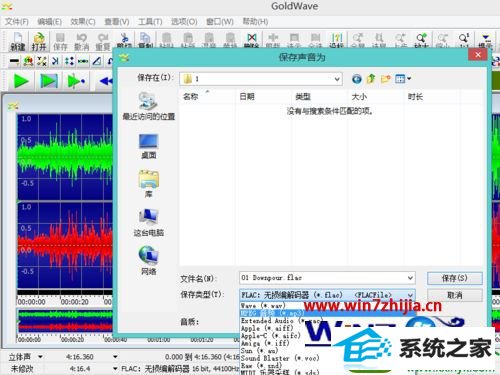Click the green play button with blue dot
The width and height of the screenshot is (500, 375).
tap(76, 81)
